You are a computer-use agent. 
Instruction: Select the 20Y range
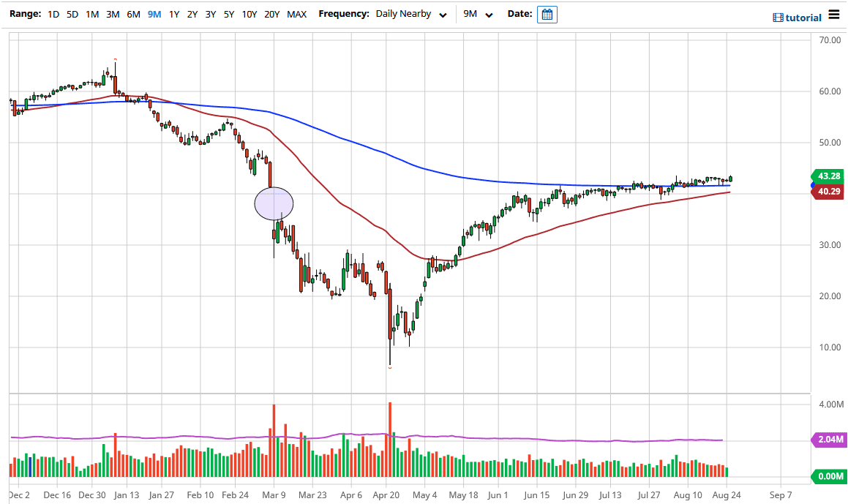pos(271,14)
